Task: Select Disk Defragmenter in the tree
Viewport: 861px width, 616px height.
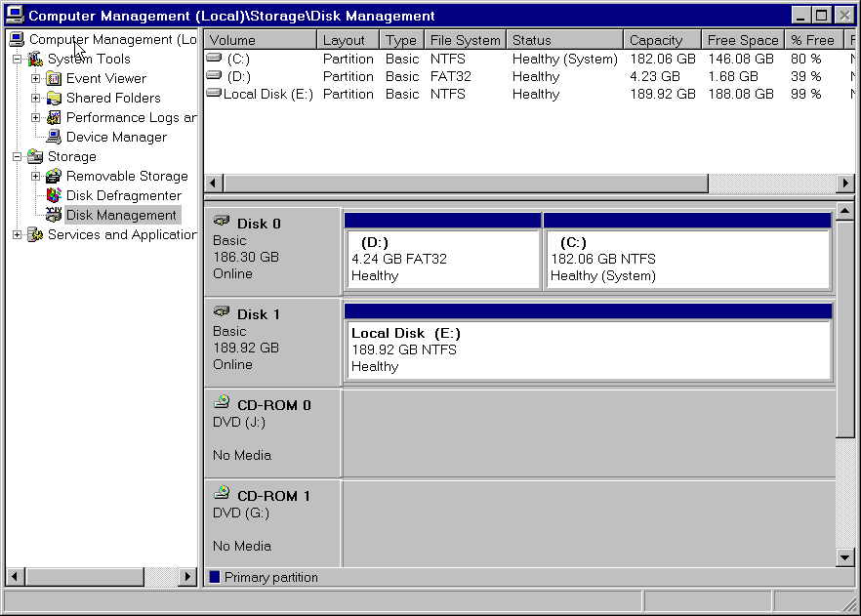Action: pyautogui.click(x=124, y=196)
